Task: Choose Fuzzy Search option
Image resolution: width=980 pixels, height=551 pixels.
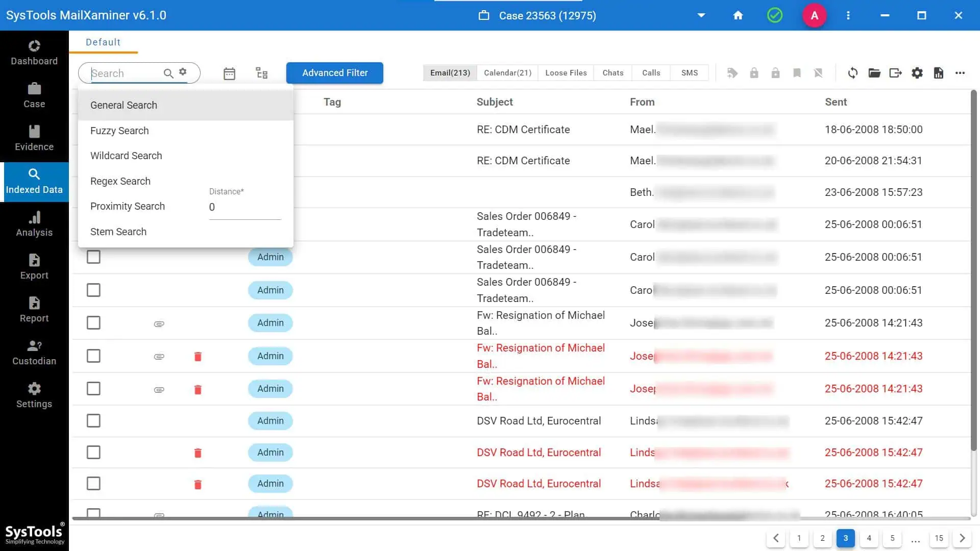Action: [186, 131]
